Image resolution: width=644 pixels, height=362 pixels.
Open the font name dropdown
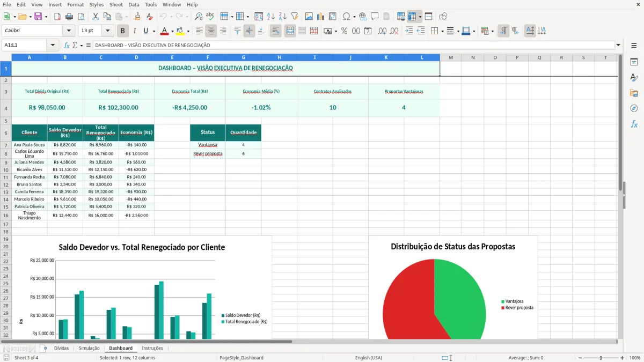click(69, 31)
